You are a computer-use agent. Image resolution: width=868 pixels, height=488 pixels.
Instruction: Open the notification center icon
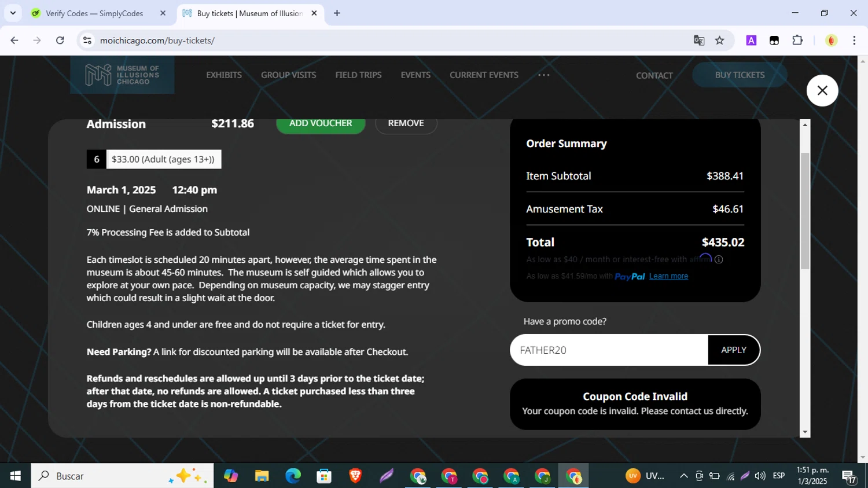click(x=849, y=476)
